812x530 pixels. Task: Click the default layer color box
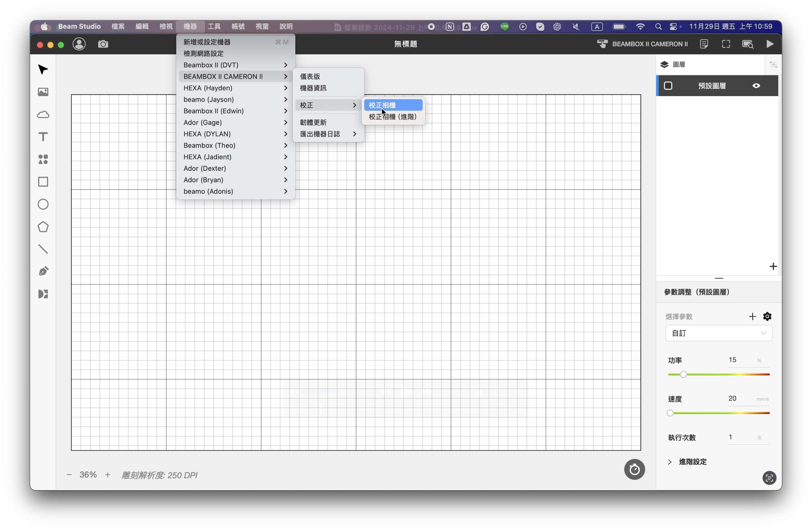[x=668, y=86]
